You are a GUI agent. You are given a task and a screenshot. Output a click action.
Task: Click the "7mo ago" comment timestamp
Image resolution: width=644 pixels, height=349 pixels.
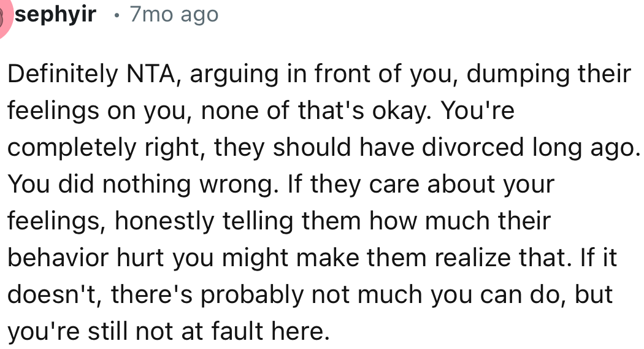pos(174,14)
